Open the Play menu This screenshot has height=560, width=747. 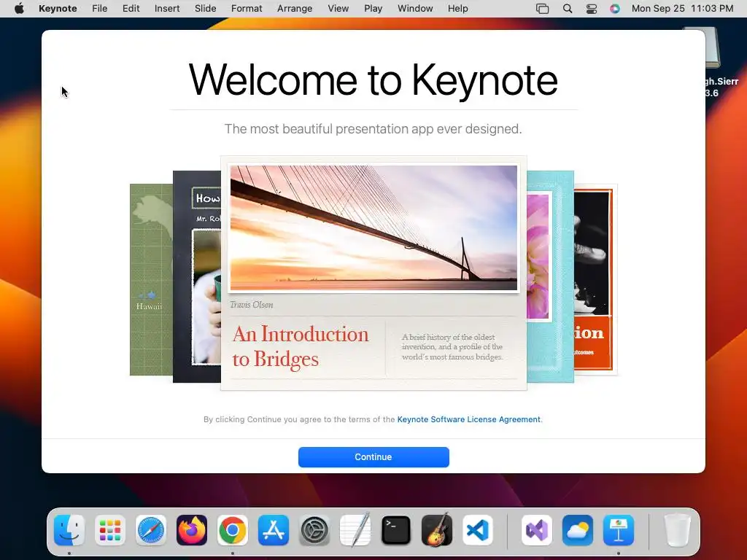[x=373, y=9]
